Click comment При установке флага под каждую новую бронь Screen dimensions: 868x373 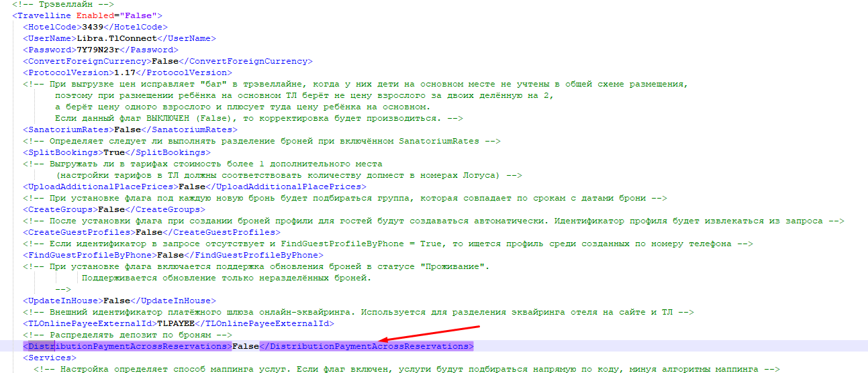pyautogui.click(x=345, y=198)
